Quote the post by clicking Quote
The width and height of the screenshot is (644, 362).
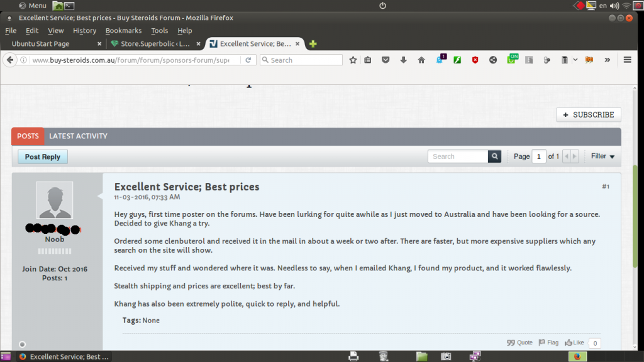519,343
